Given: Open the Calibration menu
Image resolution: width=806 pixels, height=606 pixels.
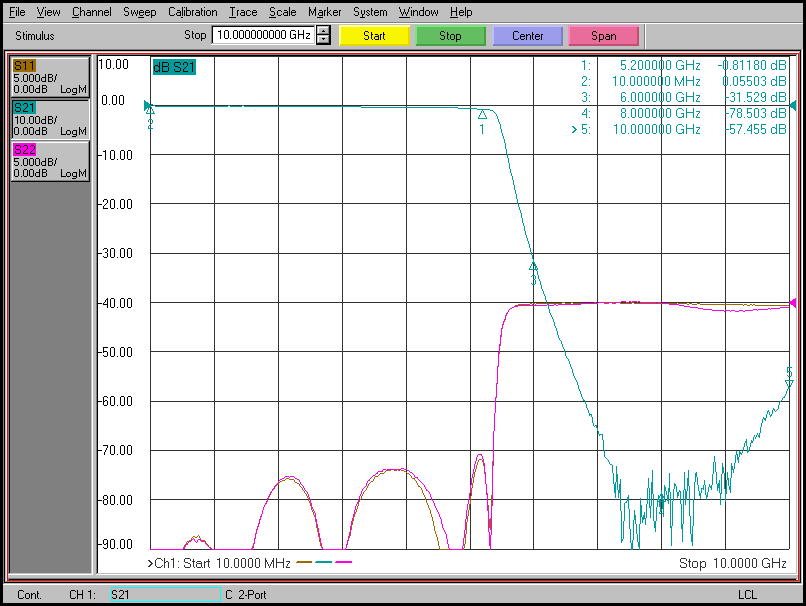Looking at the screenshot, I should [192, 12].
